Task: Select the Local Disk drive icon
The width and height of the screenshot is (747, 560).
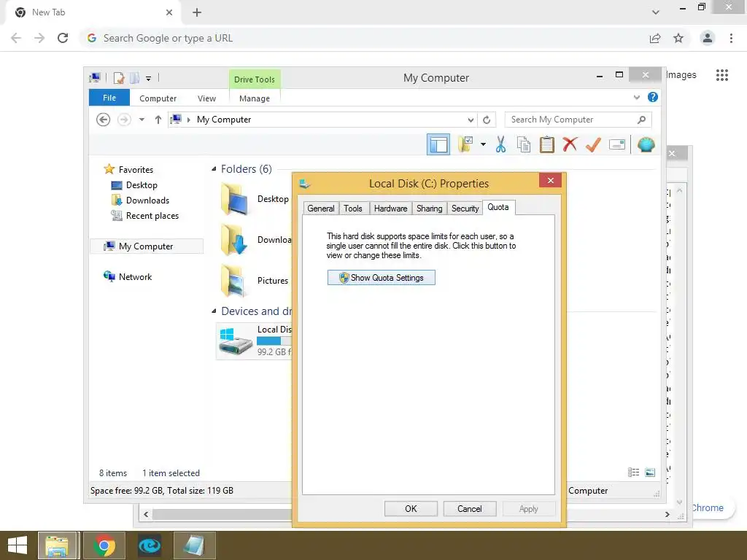Action: pyautogui.click(x=236, y=341)
